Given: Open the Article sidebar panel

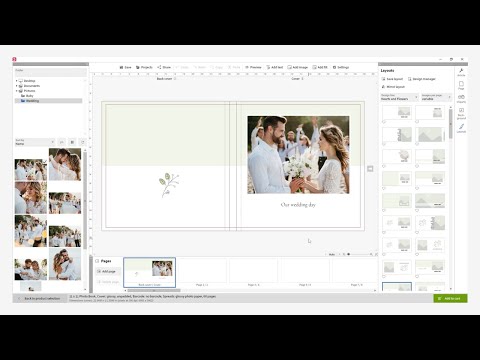Looking at the screenshot, I should (461, 72).
